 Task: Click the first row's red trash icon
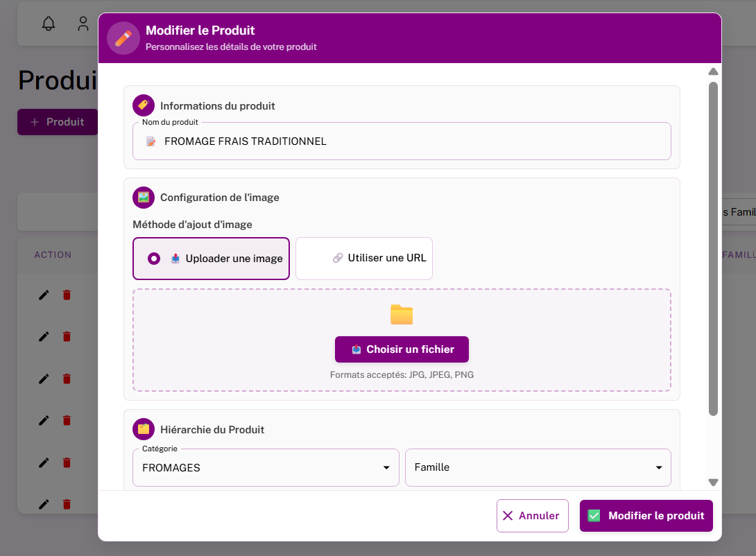click(x=67, y=295)
